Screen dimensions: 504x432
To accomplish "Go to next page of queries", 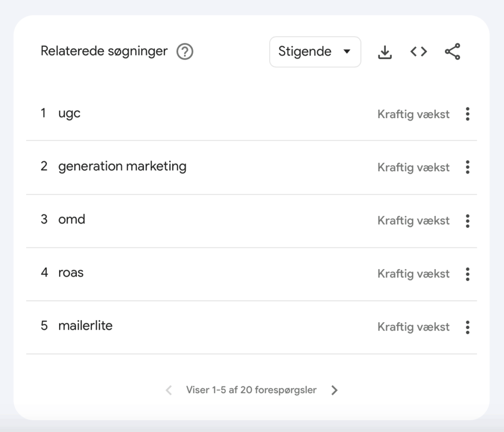I will point(335,390).
